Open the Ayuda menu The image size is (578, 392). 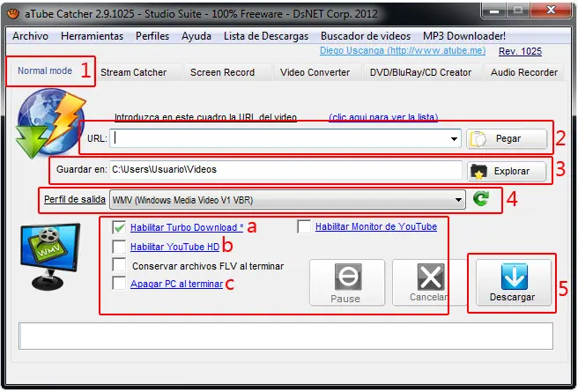pos(196,36)
